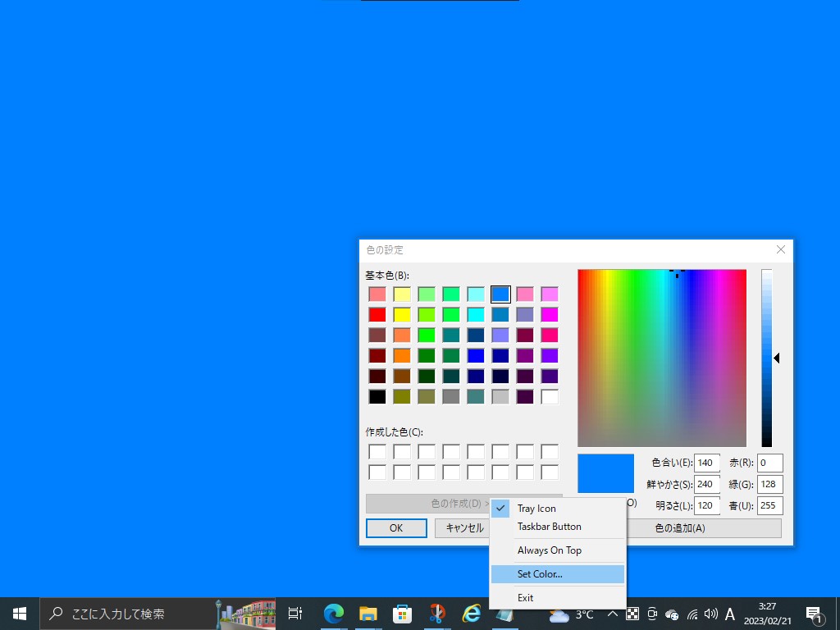The image size is (840, 630).
Task: Click the 色合い(E) hue input field
Action: click(706, 463)
